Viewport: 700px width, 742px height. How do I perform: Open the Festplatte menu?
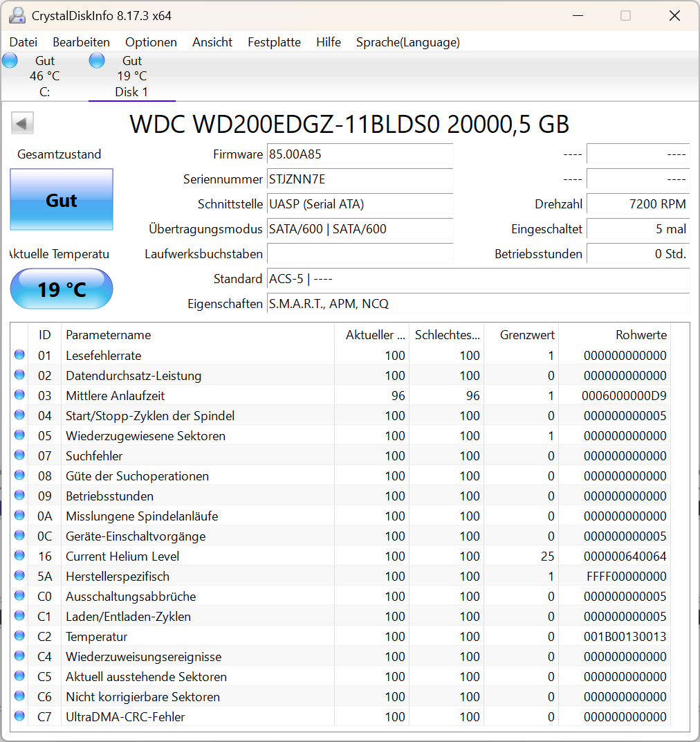tap(274, 42)
